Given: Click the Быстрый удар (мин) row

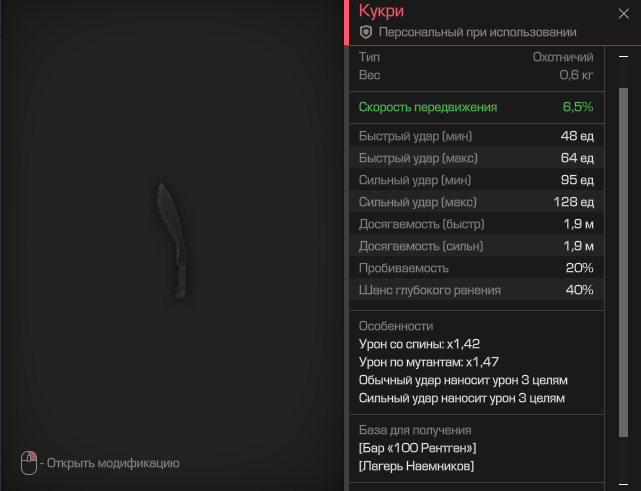Looking at the screenshot, I should (476, 136).
